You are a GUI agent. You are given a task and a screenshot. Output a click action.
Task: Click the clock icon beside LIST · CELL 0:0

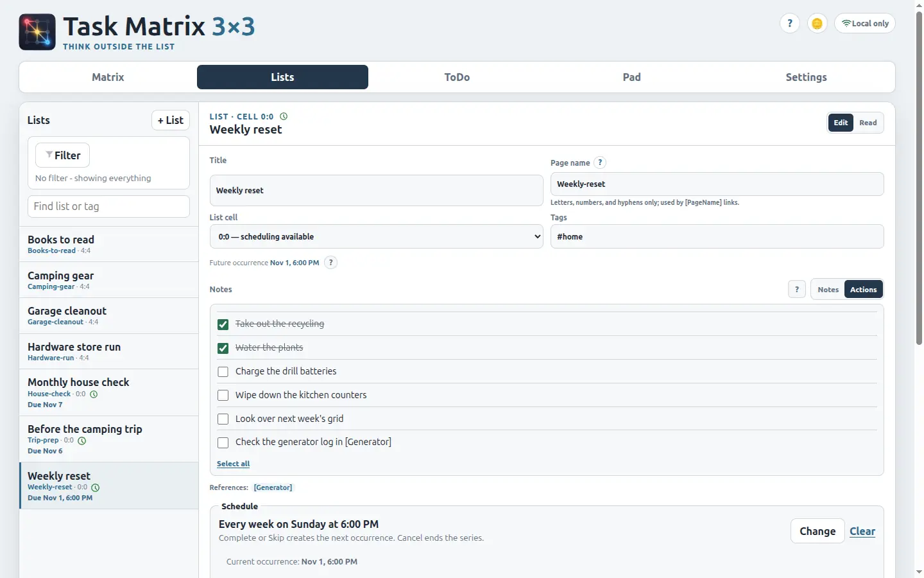[x=284, y=116]
